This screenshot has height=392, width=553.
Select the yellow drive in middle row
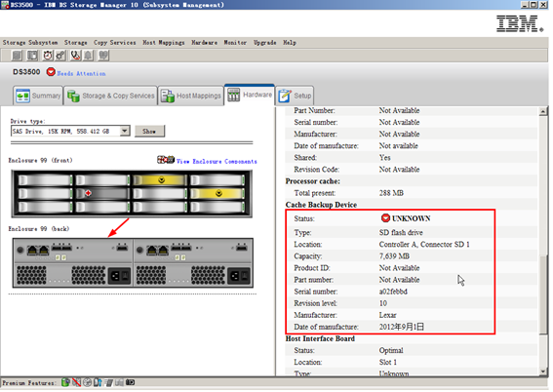coord(217,193)
